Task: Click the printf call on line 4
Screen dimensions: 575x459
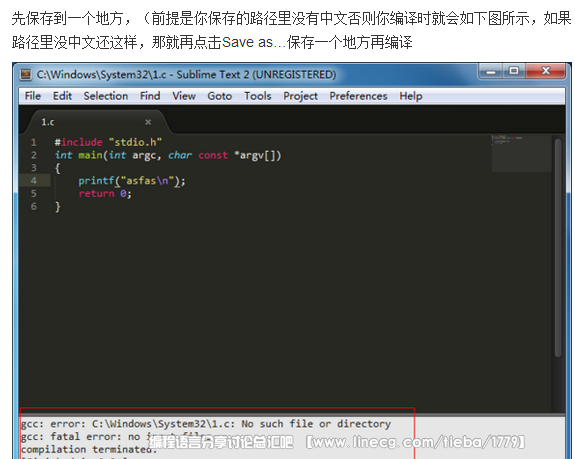Action: [x=132, y=181]
